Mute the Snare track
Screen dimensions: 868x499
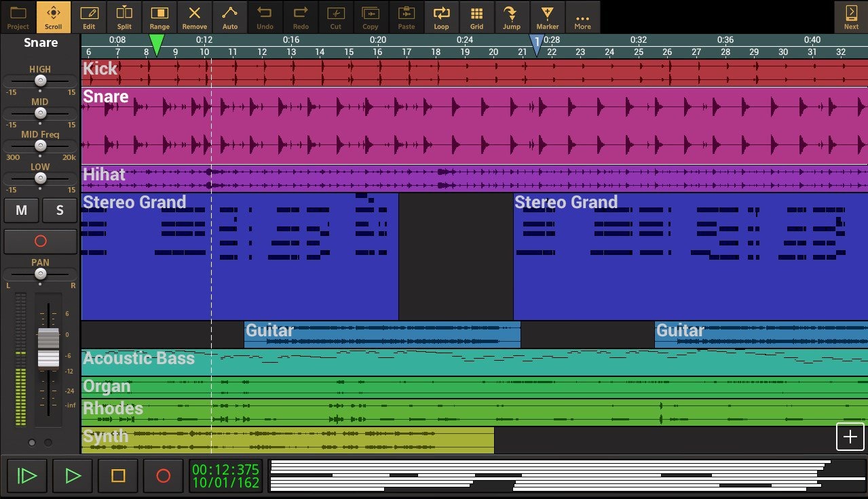pos(21,211)
